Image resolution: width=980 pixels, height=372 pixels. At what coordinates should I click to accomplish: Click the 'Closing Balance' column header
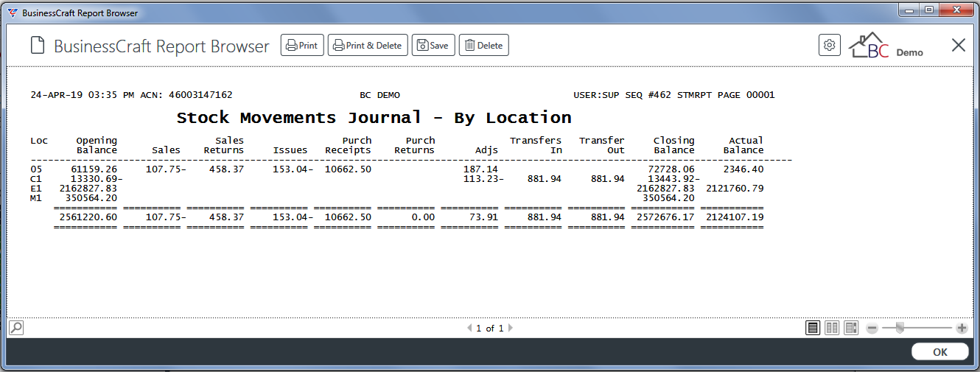click(x=674, y=145)
